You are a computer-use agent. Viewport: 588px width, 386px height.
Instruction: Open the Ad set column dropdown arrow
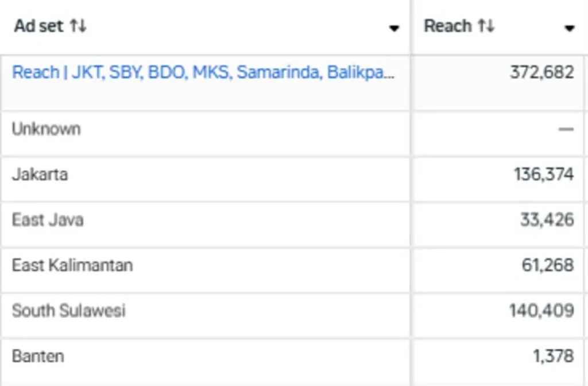(x=395, y=28)
